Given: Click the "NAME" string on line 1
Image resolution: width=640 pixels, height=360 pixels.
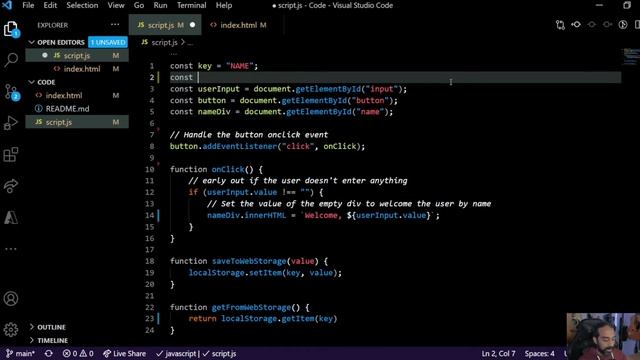Looking at the screenshot, I should 240,66.
